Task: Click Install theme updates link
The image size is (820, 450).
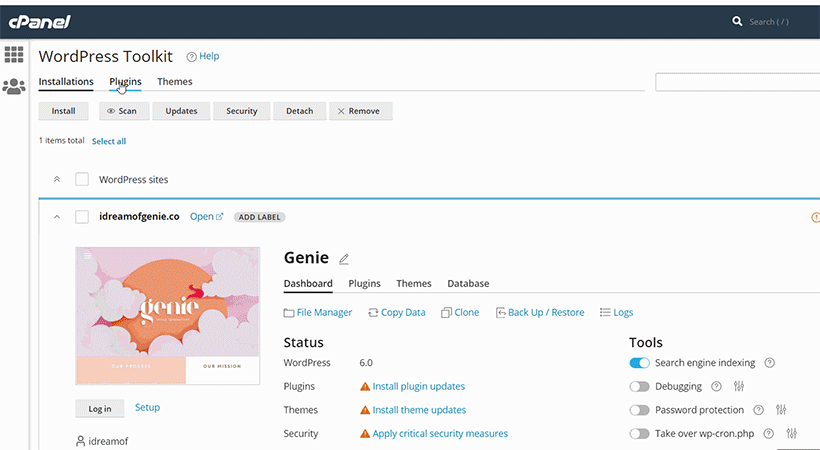Action: point(419,410)
